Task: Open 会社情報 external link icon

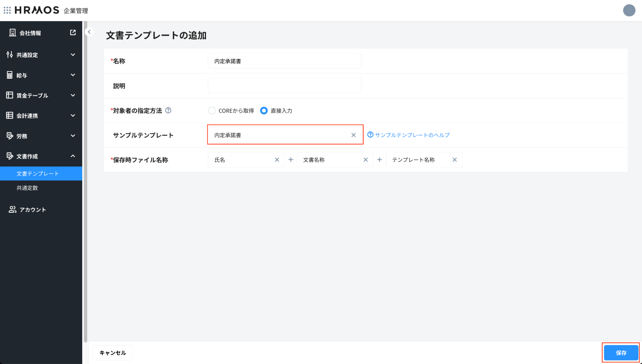Action: click(x=73, y=33)
